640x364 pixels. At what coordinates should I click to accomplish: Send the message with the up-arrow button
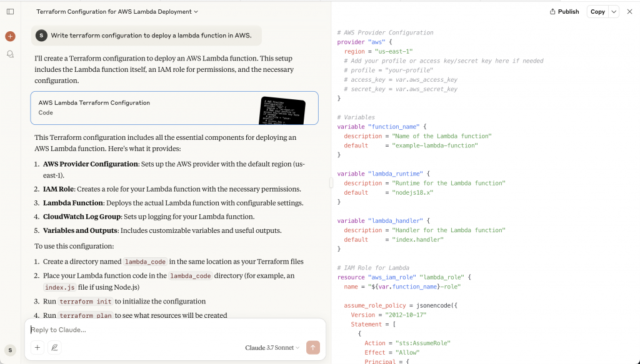[313, 348]
